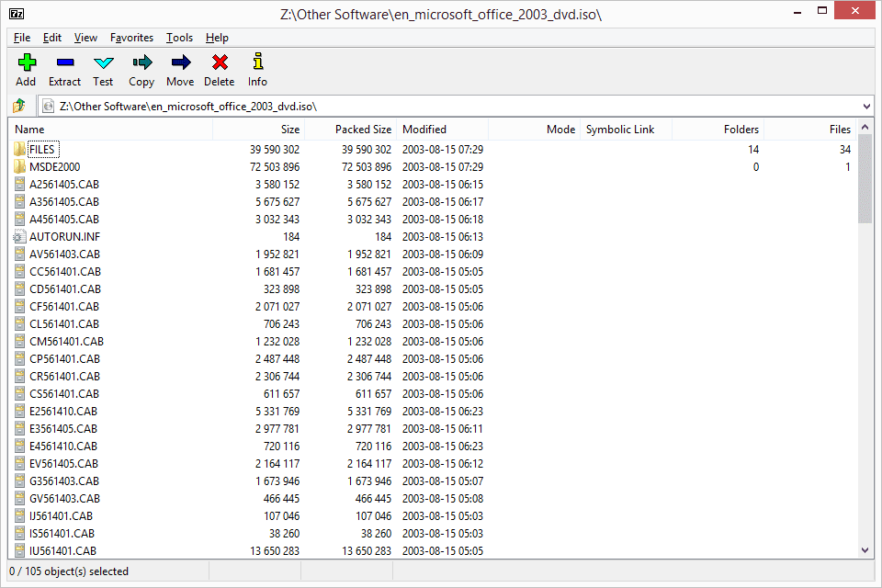Click the objects selected status text
The width and height of the screenshot is (882, 588).
[x=69, y=571]
